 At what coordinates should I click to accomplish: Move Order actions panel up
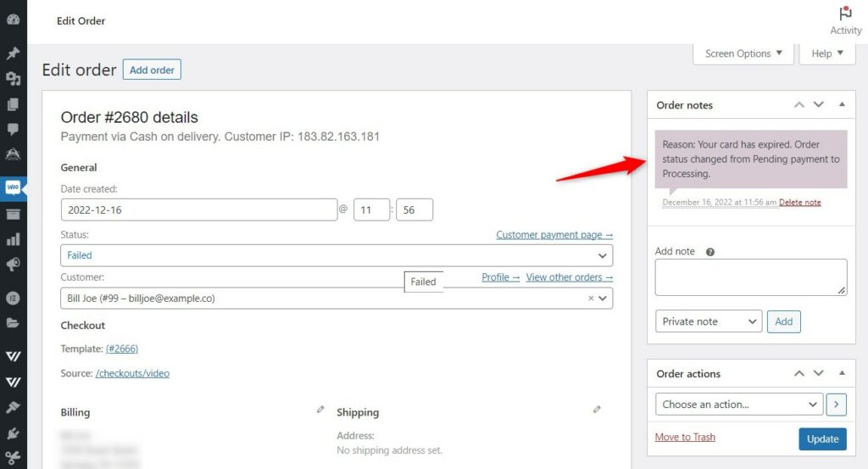coord(798,373)
